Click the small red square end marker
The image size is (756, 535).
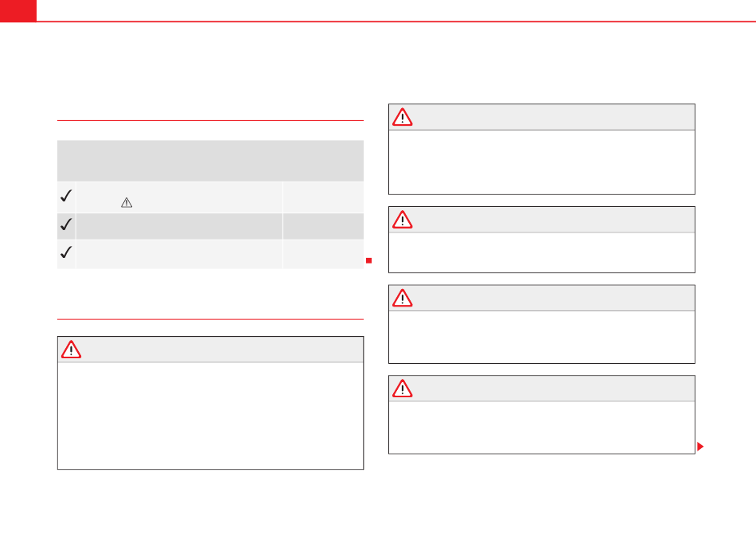[x=368, y=260]
